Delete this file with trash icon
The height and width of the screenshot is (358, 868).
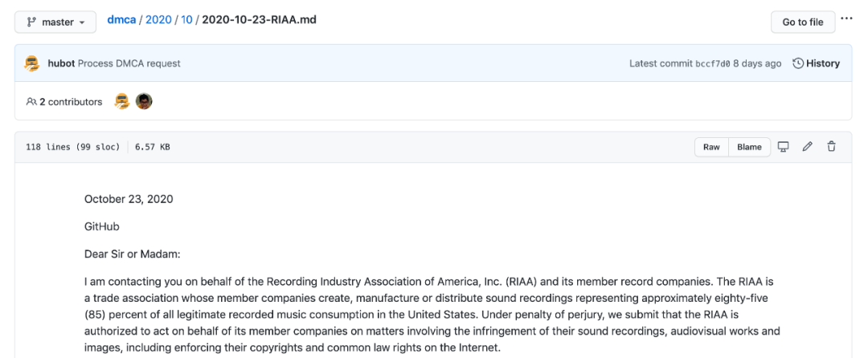832,147
